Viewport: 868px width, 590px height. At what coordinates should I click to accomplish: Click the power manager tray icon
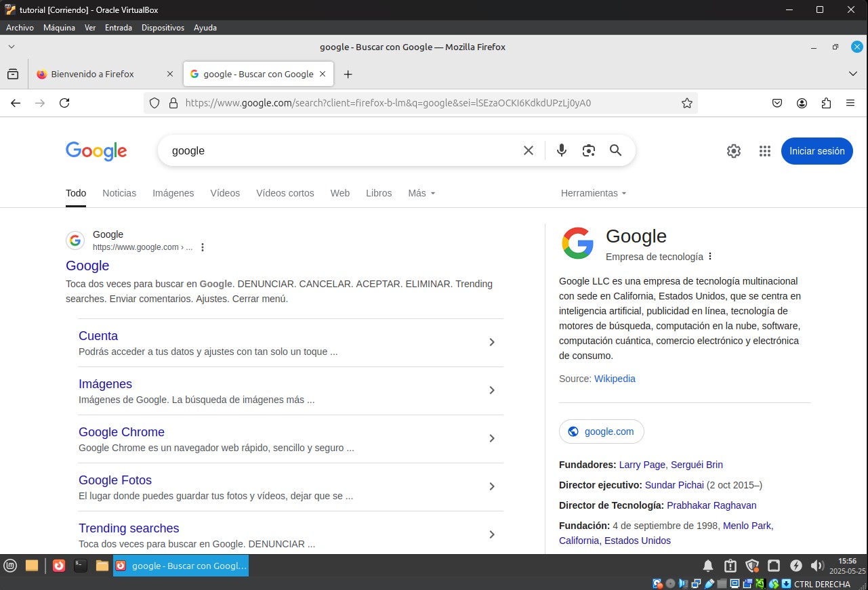[796, 566]
